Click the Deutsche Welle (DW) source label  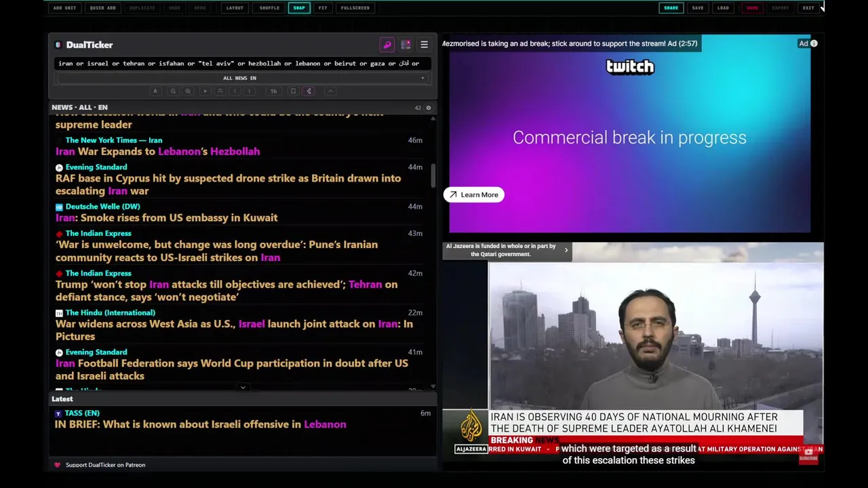[102, 207]
